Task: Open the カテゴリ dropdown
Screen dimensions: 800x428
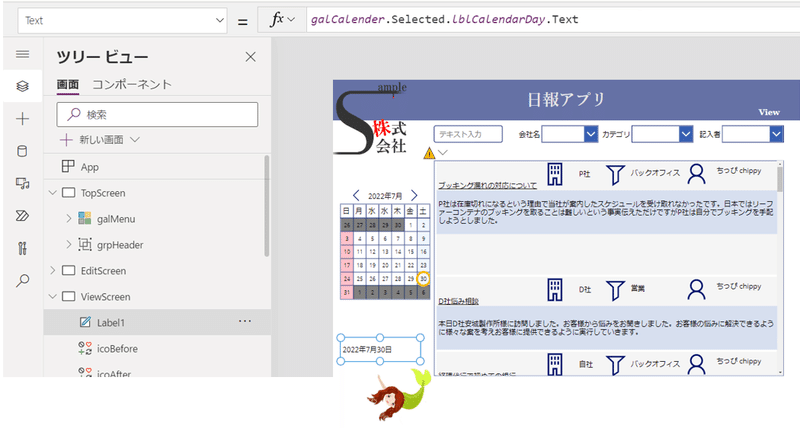Action: pyautogui.click(x=686, y=134)
